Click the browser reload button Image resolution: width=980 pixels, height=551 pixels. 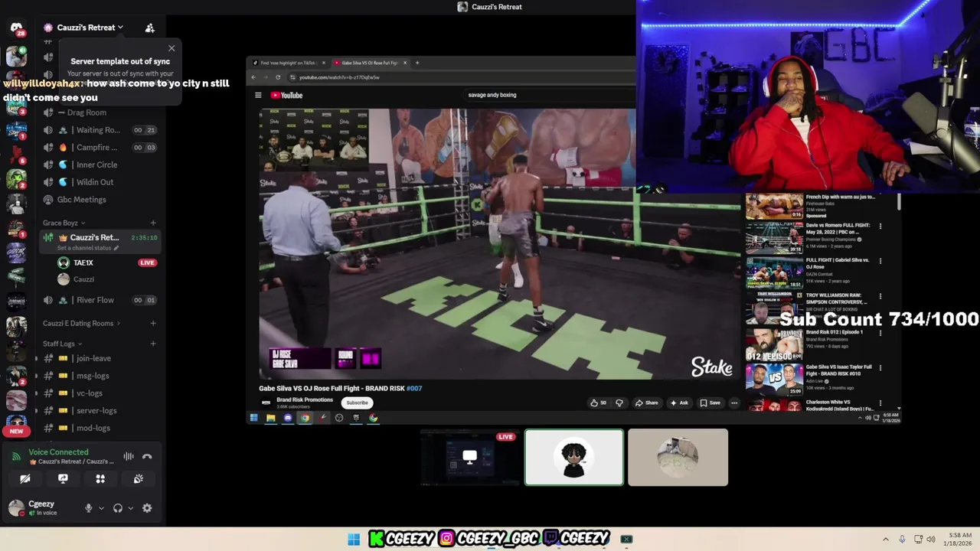pyautogui.click(x=278, y=77)
